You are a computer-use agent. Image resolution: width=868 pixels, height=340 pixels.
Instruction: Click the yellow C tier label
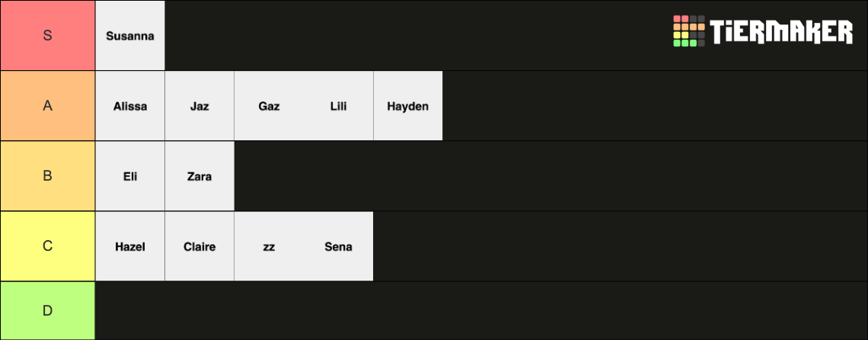point(48,246)
